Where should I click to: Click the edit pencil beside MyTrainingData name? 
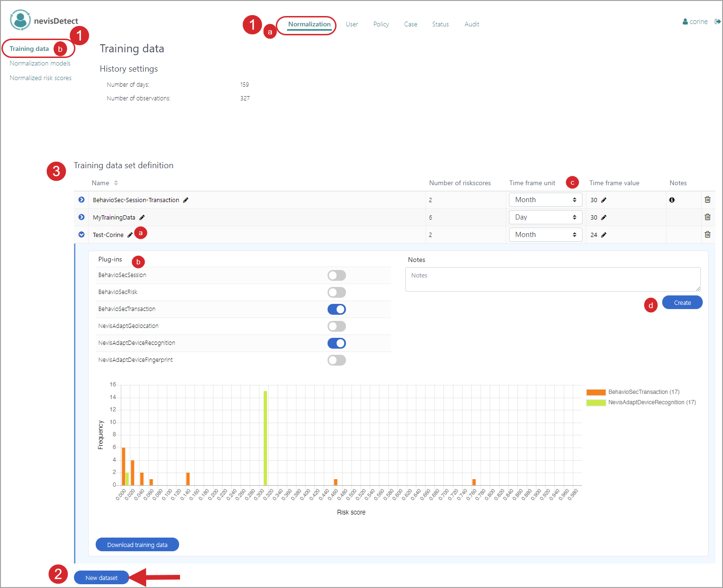pyautogui.click(x=142, y=218)
